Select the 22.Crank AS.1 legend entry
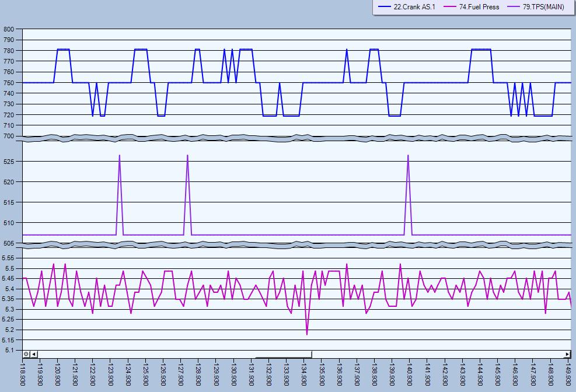The width and height of the screenshot is (576, 392). click(406, 6)
